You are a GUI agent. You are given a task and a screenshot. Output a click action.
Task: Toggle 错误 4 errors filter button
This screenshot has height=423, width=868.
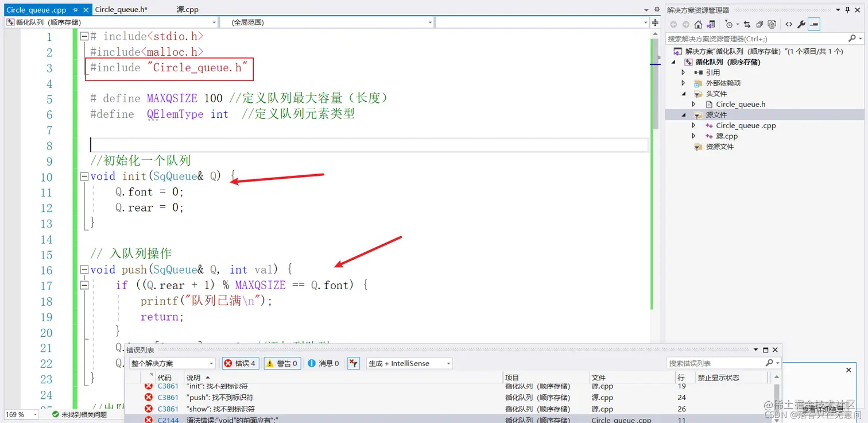coord(240,363)
